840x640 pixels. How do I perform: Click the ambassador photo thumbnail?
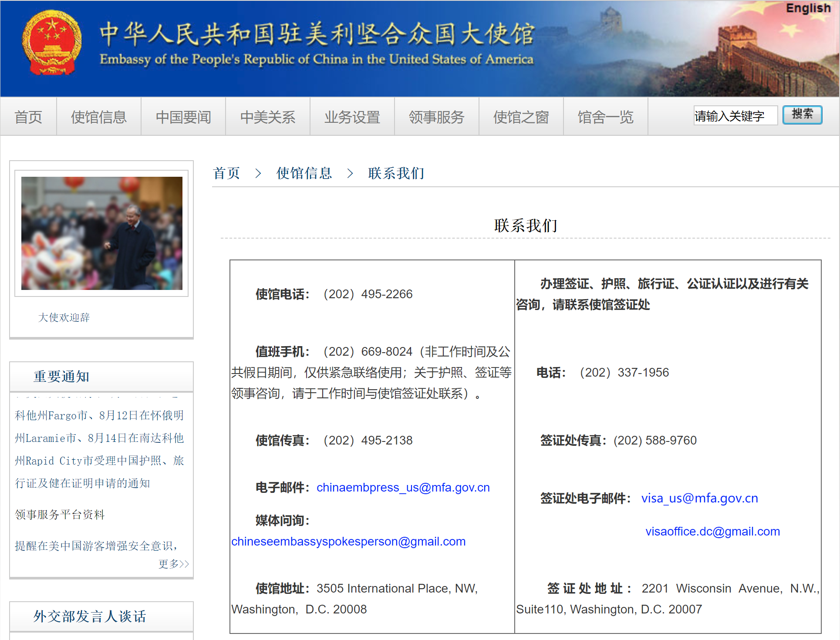click(101, 233)
